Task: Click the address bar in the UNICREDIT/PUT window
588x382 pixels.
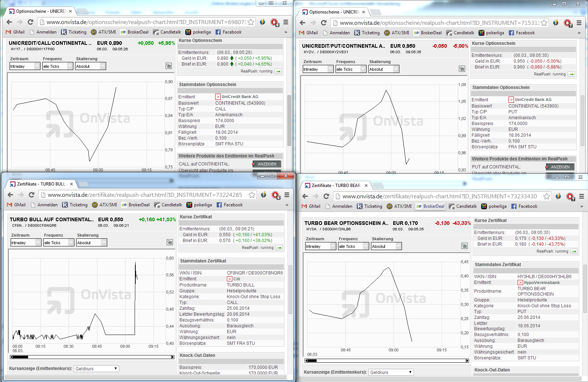Action: (438, 23)
